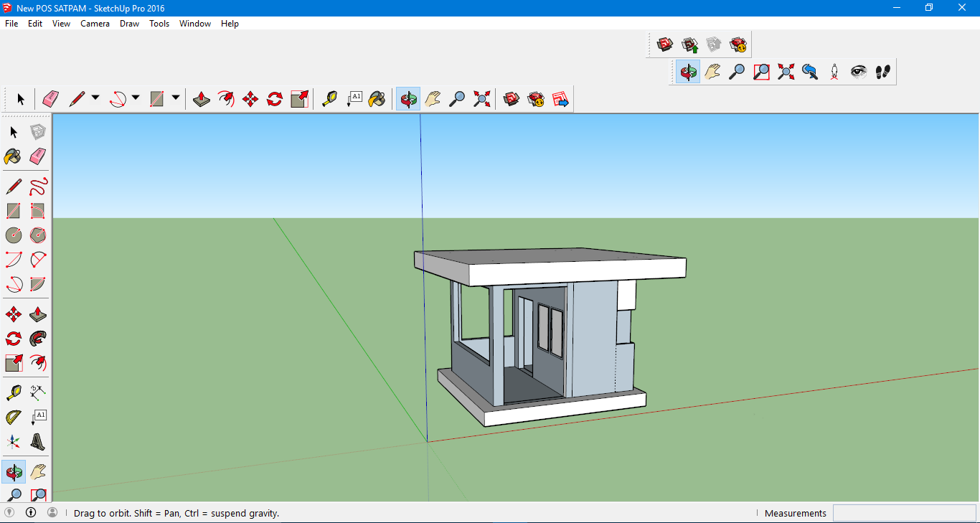Viewport: 980px width, 523px height.
Task: Open the Window menu
Action: (194, 23)
